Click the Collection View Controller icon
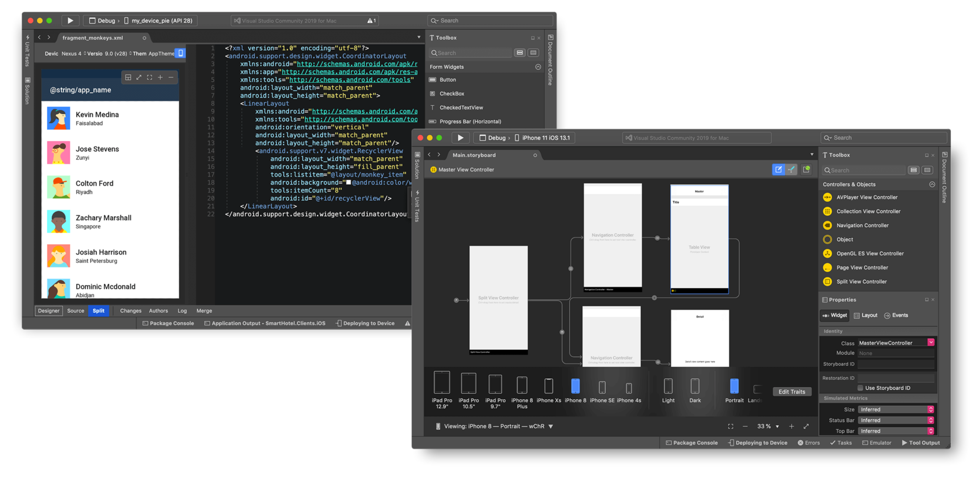Screen dimensions: 980x490 827,211
